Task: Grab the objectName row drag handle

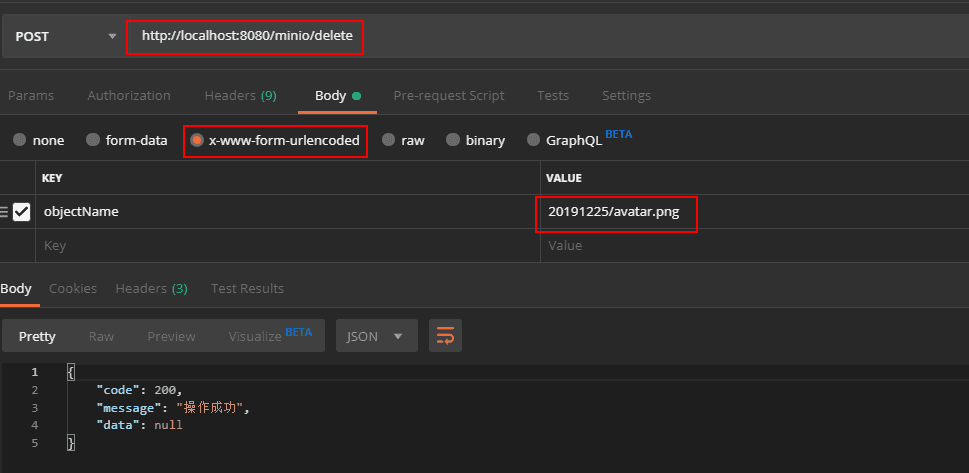Action: coord(4,212)
